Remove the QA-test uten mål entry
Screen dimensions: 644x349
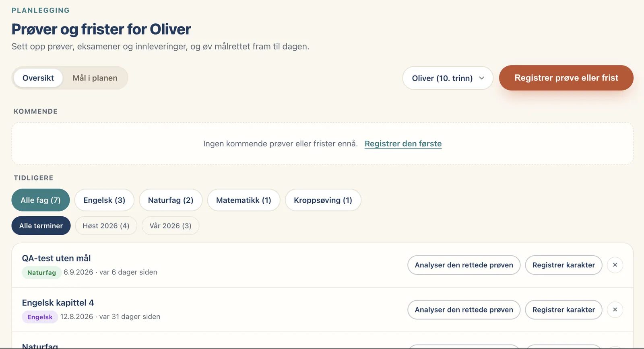coord(615,265)
